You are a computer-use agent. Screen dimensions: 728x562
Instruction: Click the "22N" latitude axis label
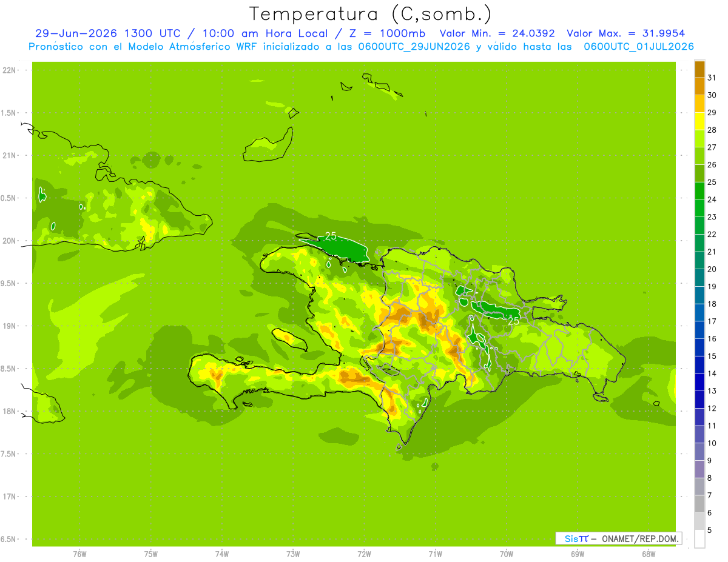[9, 70]
